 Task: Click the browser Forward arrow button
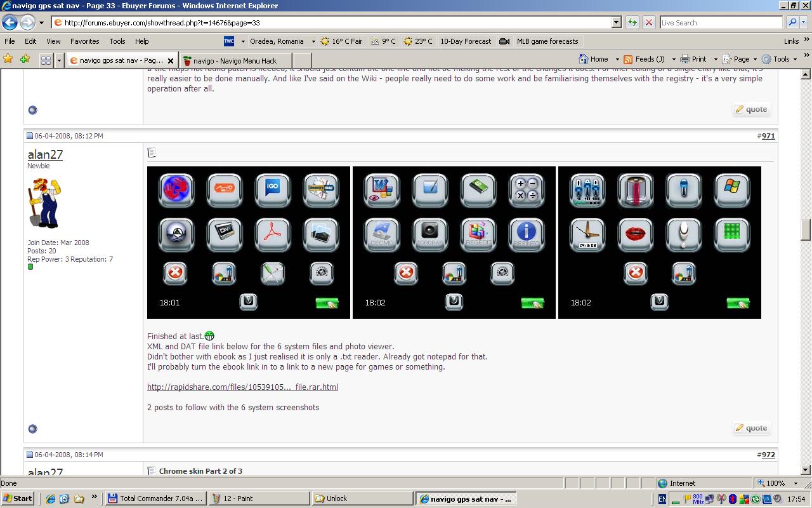pos(27,22)
